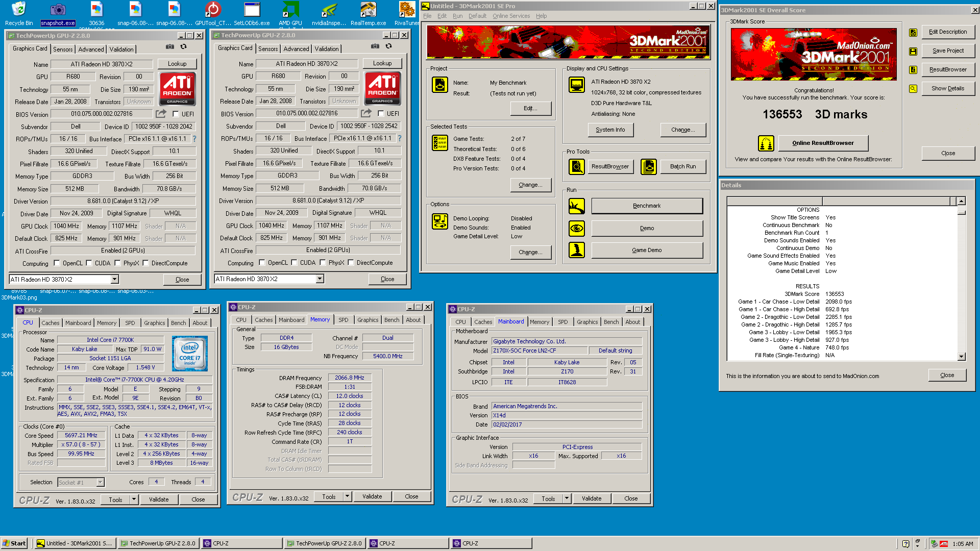
Task: Click Lookup button in left GPU-Z window
Action: point(177,64)
